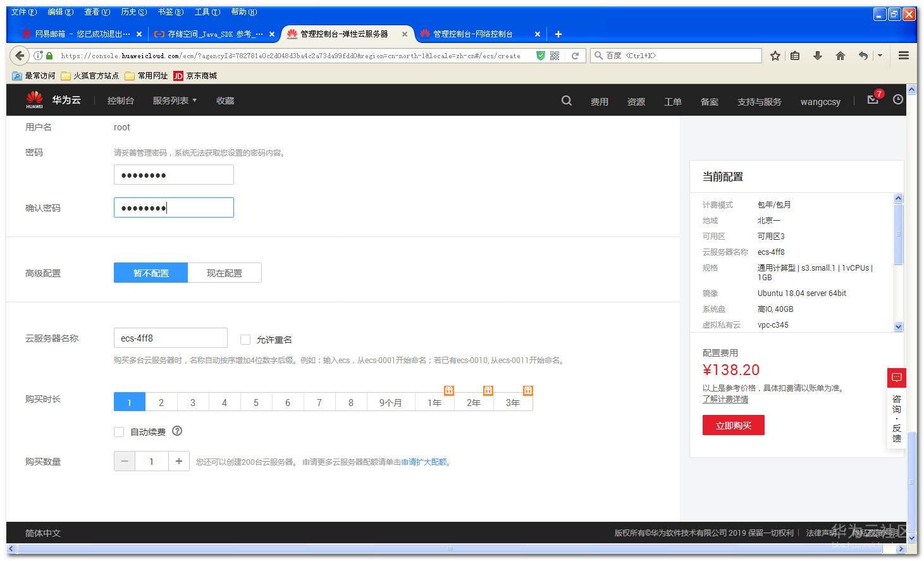Click the browser back arrow button
Image resolution: width=924 pixels, height=561 pixels.
20,56
